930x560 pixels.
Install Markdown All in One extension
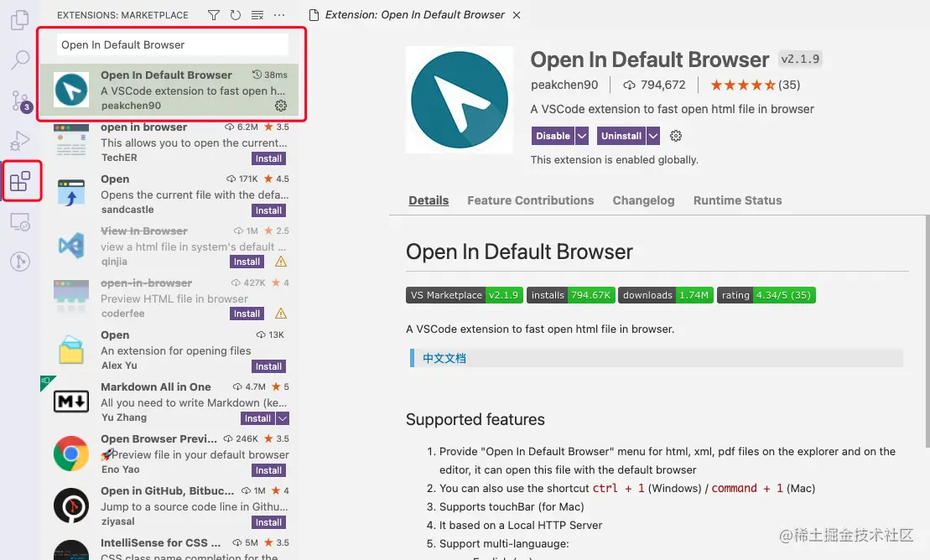(258, 418)
